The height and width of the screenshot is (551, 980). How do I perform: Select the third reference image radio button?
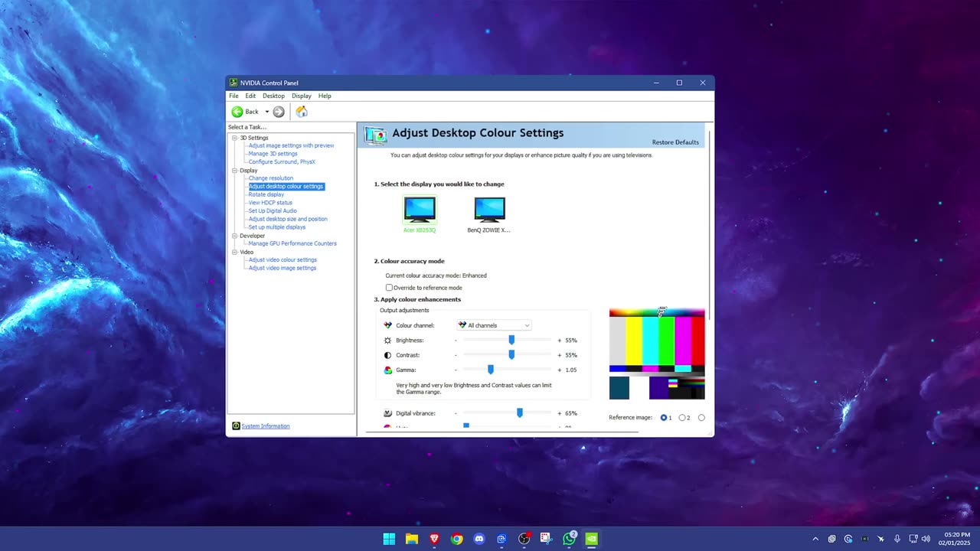pyautogui.click(x=701, y=418)
